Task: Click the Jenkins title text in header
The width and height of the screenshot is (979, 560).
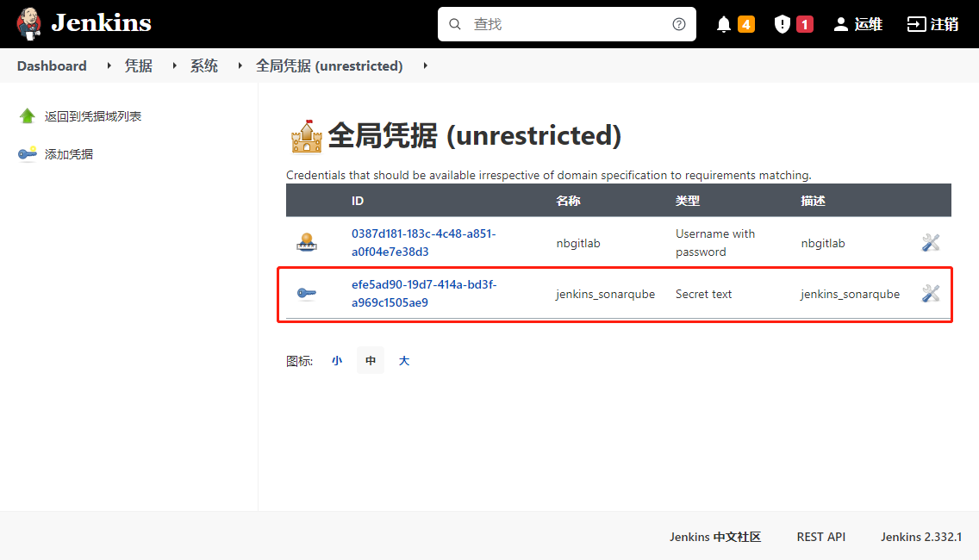Action: (x=101, y=23)
